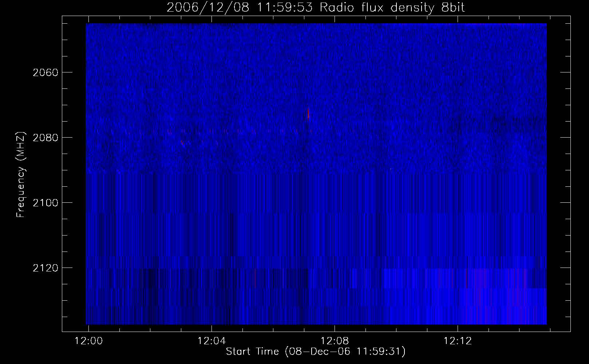Click the bright red burst spike near 12:07

tap(308, 114)
